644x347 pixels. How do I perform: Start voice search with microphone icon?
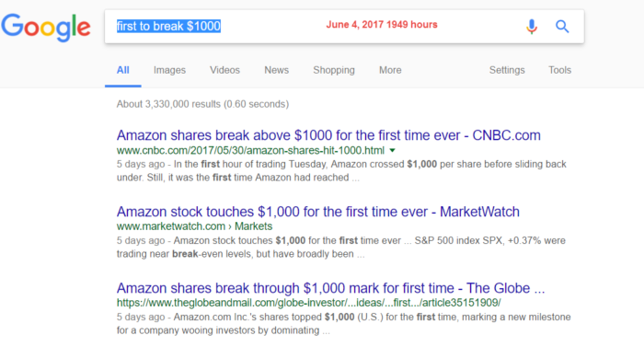click(x=532, y=27)
